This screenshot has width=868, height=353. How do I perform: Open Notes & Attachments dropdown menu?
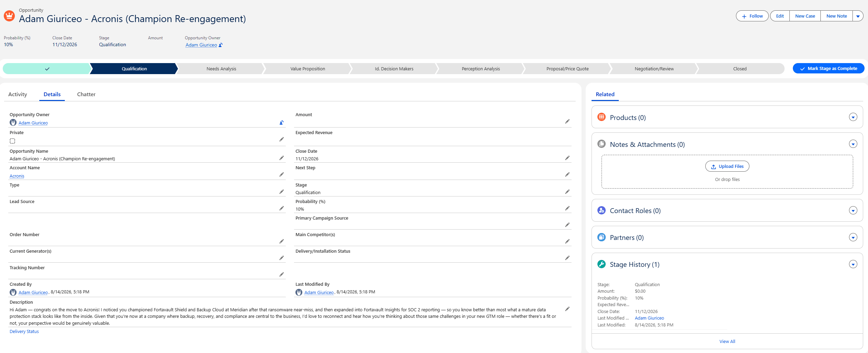coord(853,144)
